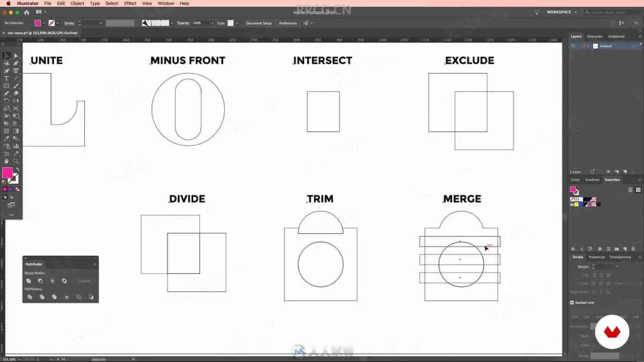
Task: Select the Artboard tool
Action: pos(6,153)
